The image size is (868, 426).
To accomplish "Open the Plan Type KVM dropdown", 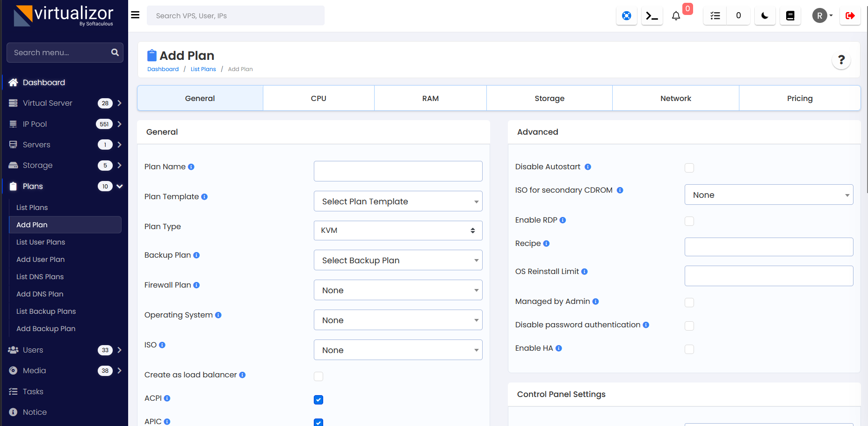I will point(398,231).
